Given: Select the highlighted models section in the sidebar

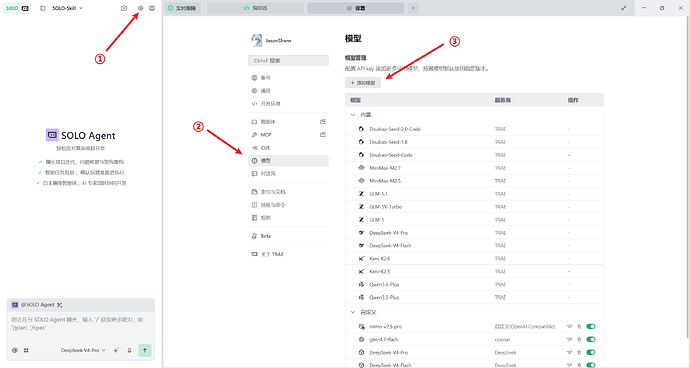Looking at the screenshot, I should coord(288,161).
